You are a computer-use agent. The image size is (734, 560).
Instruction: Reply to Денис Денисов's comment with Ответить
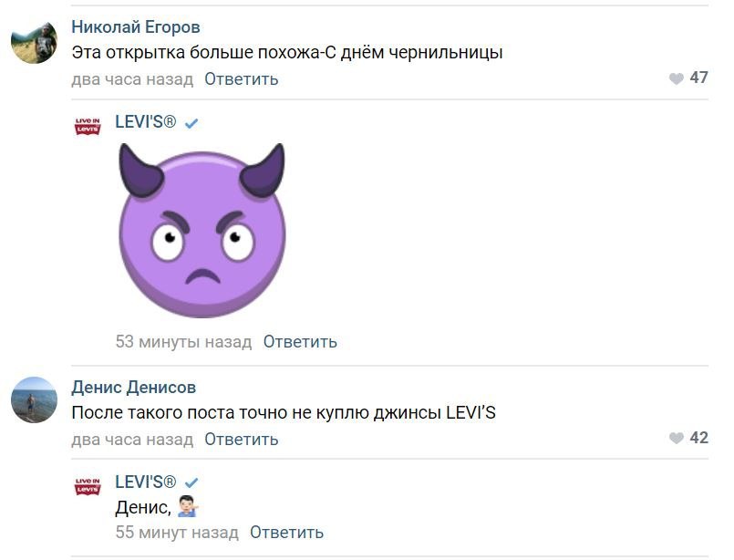point(242,440)
